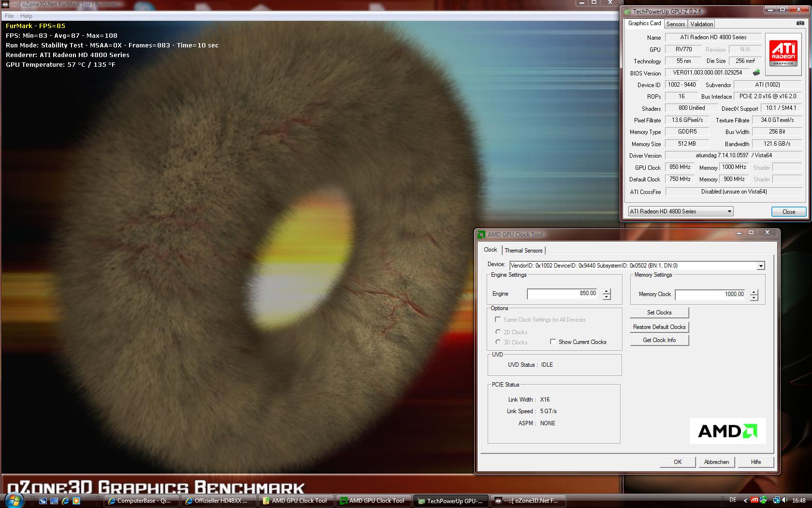
Task: Select the GPU-Z Graphics Card tab
Action: [644, 23]
